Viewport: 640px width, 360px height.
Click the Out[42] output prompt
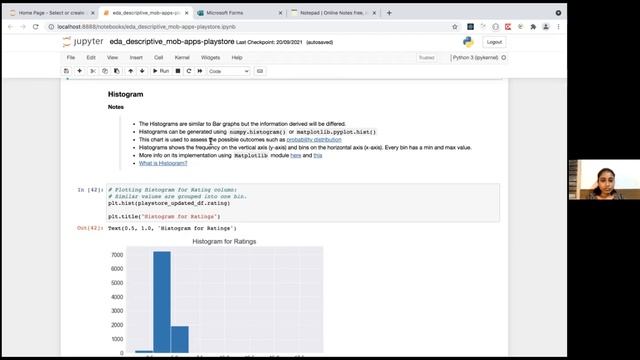pos(90,228)
